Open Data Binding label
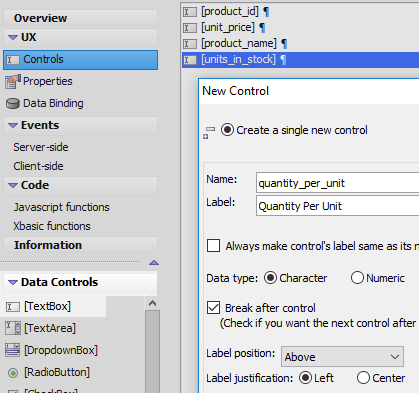The image size is (419, 393). [x=53, y=103]
